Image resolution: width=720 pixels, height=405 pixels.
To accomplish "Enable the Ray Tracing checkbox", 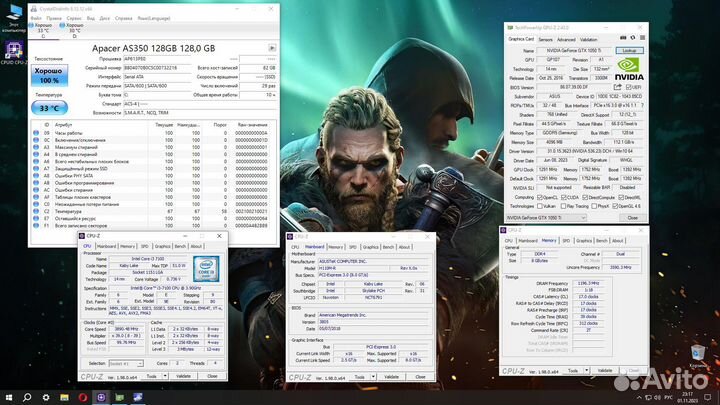I will tap(563, 206).
